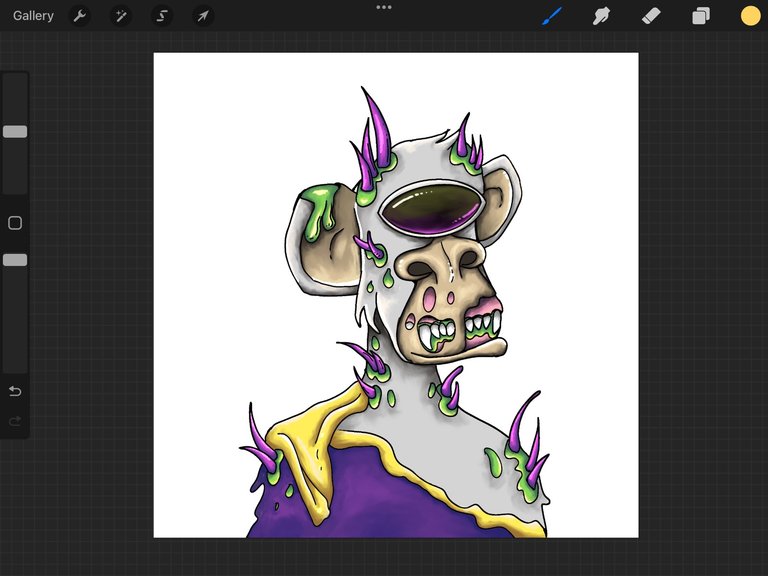Undo the last action
This screenshot has height=576, width=768.
15,391
